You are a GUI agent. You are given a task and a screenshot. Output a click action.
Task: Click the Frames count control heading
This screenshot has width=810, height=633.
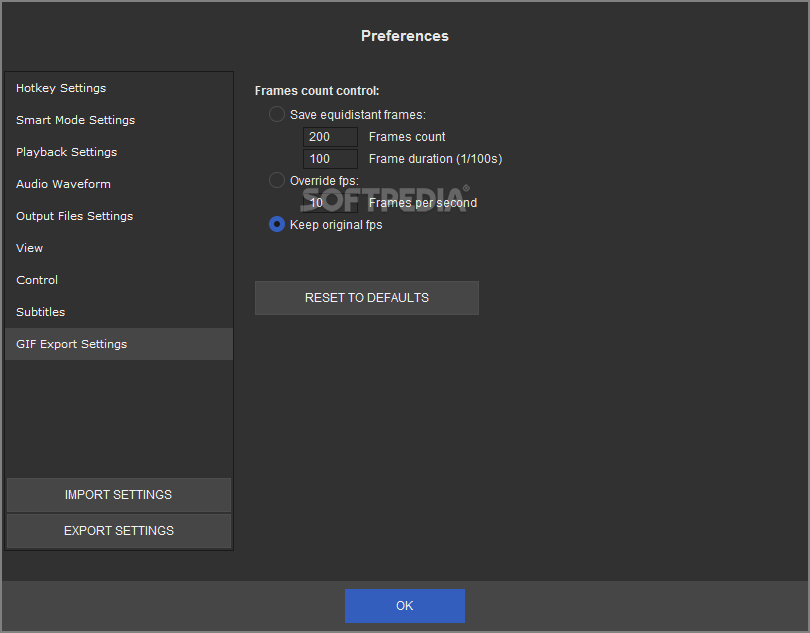(317, 91)
